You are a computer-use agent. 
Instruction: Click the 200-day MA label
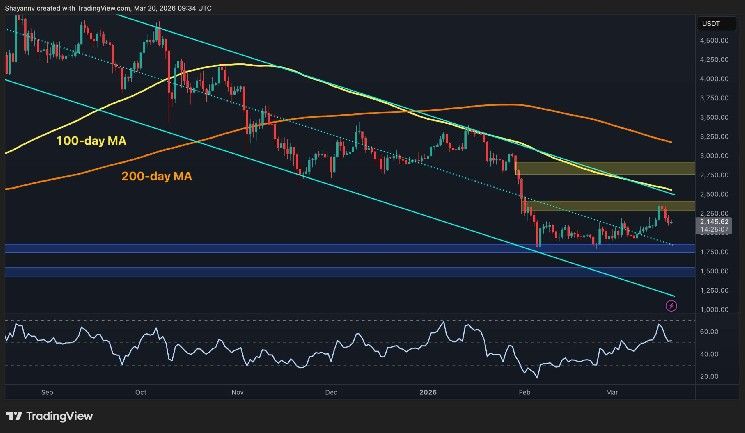coord(156,176)
